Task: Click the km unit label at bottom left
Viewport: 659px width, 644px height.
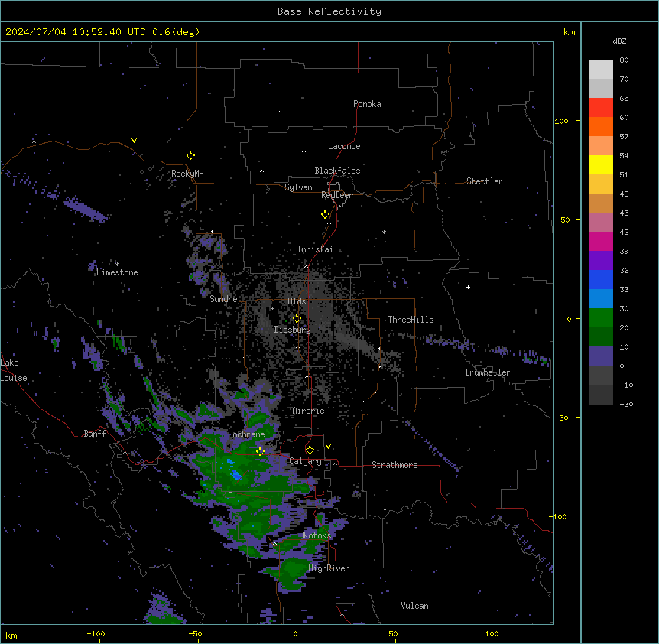Action: click(x=11, y=635)
